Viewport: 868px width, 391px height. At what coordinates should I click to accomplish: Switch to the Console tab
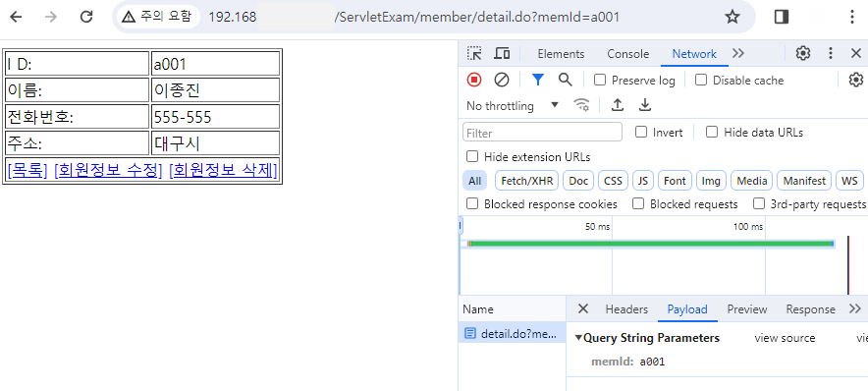tap(627, 54)
